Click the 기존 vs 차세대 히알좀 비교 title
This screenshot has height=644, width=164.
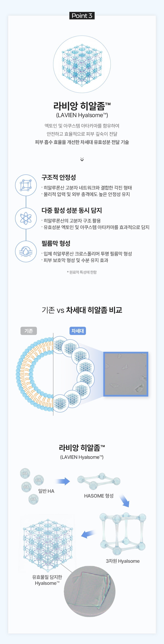pos(82,310)
